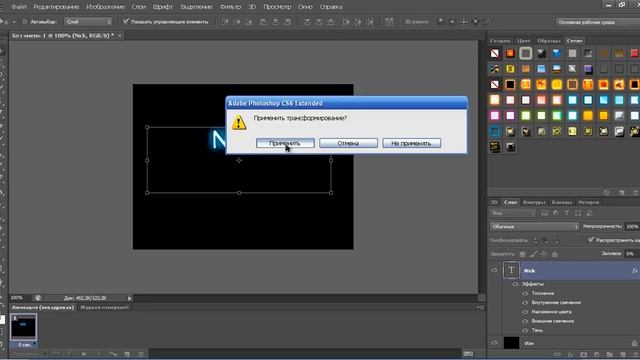Click lock transparent pixels icon
The width and height of the screenshot is (640, 360).
pos(522,254)
